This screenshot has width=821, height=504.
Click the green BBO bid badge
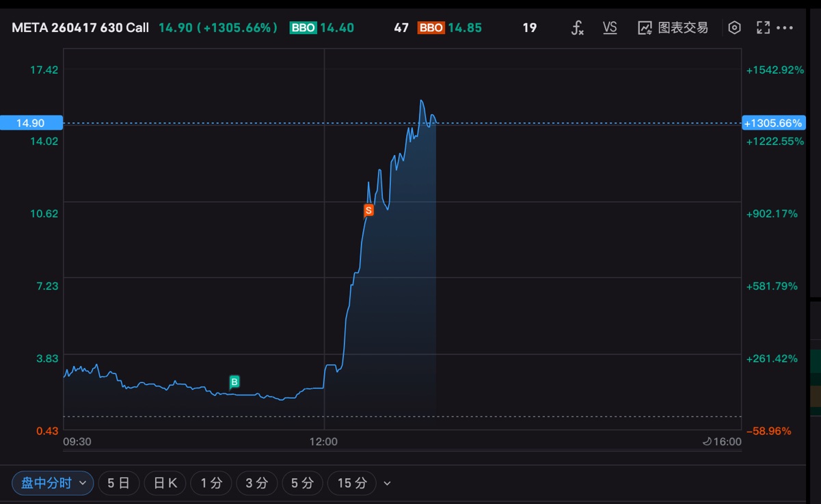coord(303,28)
